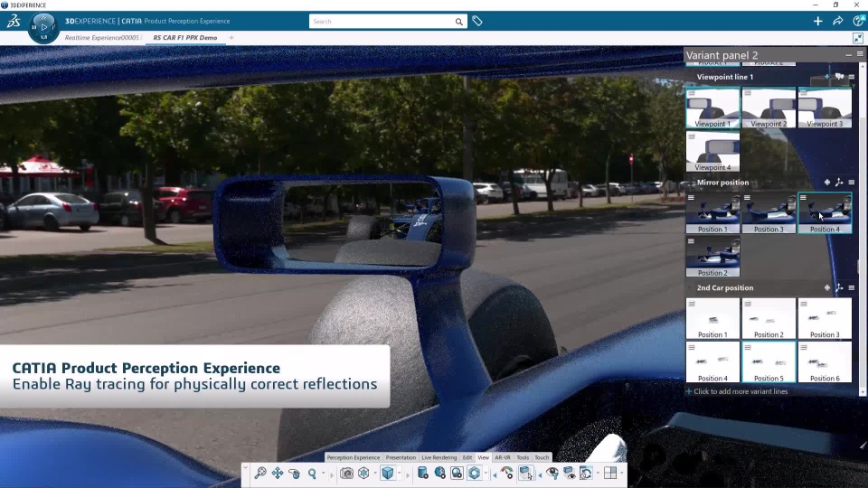The height and width of the screenshot is (488, 868).
Task: Add new tab with plus button
Action: pyautogui.click(x=231, y=38)
